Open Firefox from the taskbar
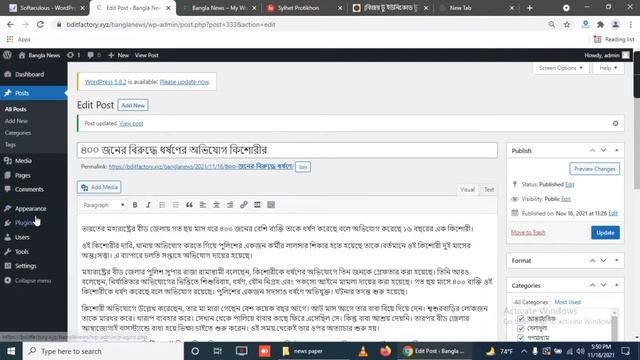 pos(385,351)
